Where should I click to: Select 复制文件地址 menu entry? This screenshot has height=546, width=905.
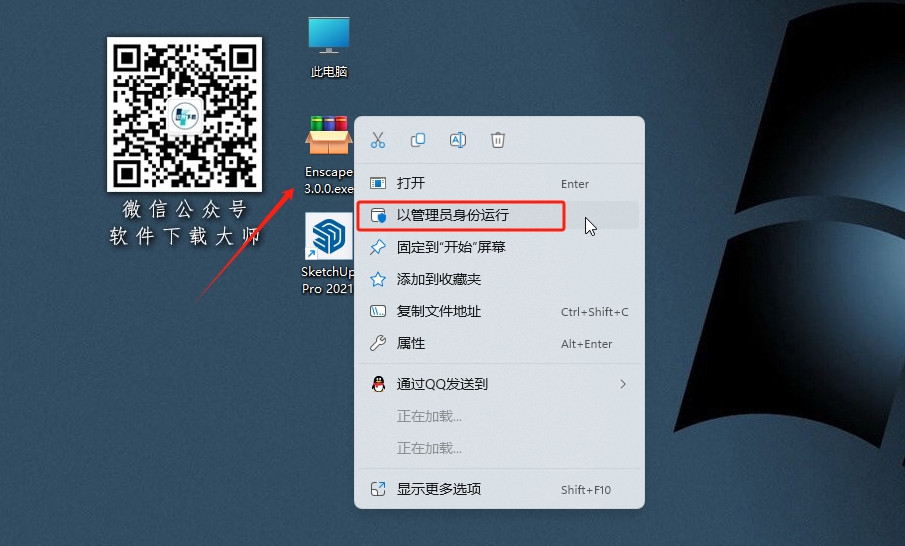click(499, 312)
